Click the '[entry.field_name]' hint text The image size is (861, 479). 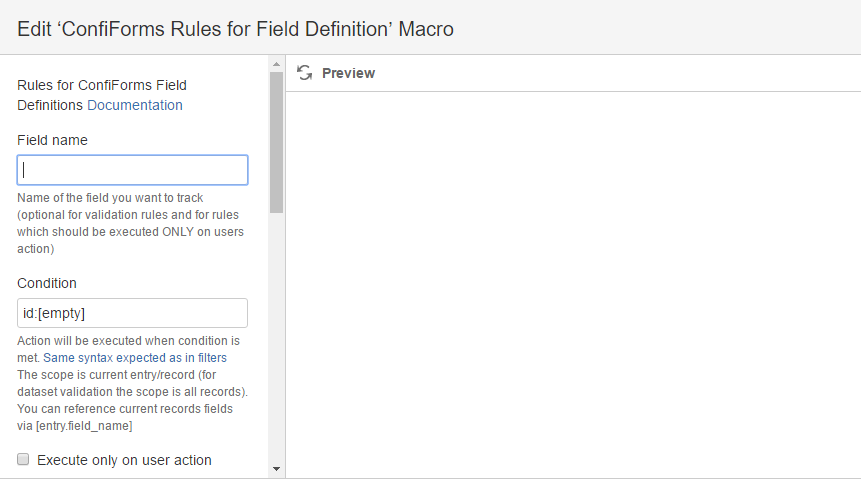(84, 426)
